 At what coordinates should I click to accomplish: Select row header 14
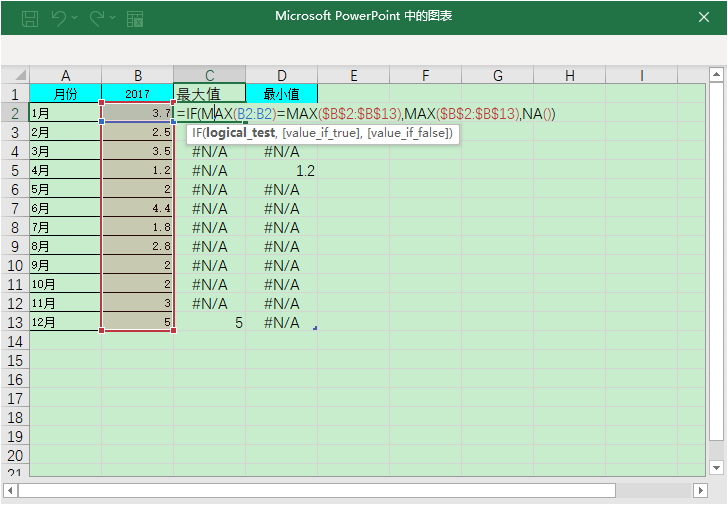[x=15, y=342]
